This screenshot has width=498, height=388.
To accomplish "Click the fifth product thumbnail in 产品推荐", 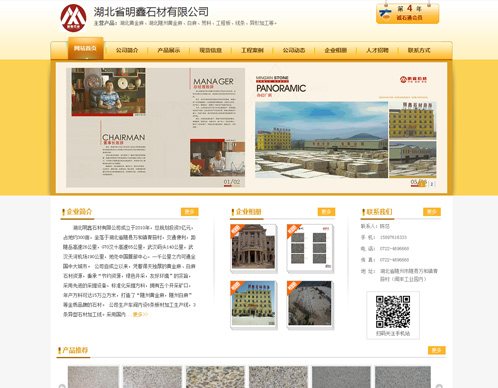I will (341, 377).
